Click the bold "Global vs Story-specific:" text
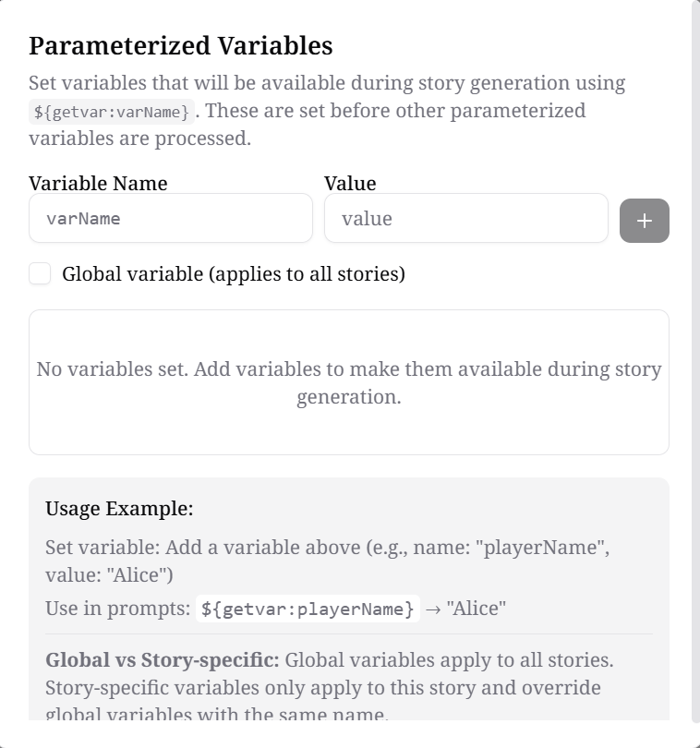This screenshot has height=748, width=700. click(x=163, y=660)
